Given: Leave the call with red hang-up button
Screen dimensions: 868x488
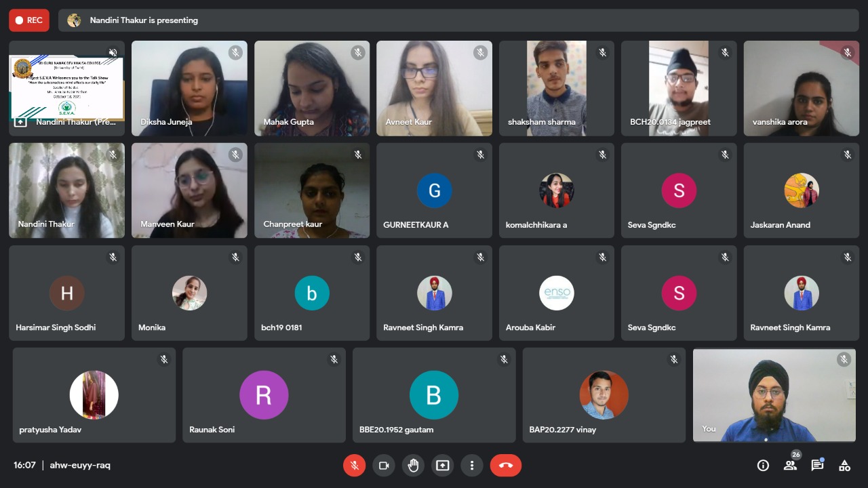Looking at the screenshot, I should click(506, 466).
